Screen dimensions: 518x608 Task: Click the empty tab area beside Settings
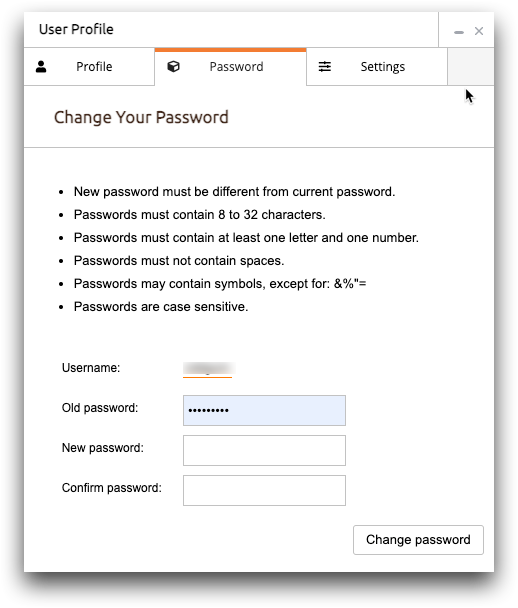tap(471, 67)
